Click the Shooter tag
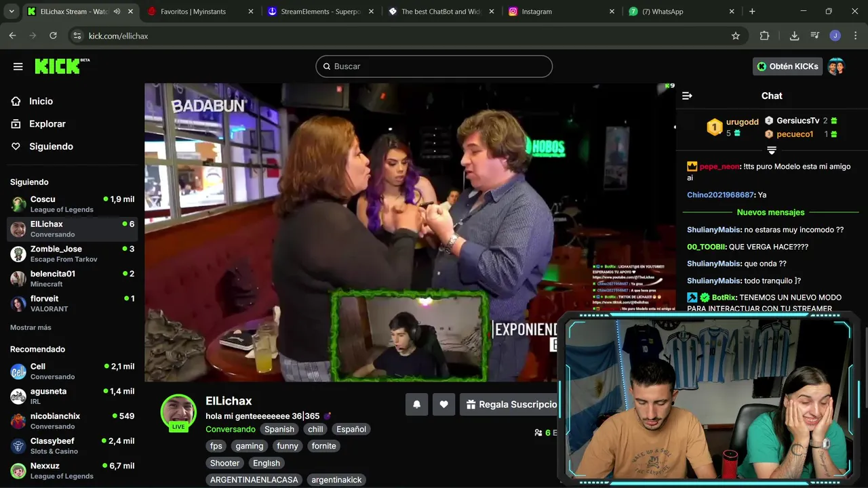The image size is (868, 488). pyautogui.click(x=224, y=463)
